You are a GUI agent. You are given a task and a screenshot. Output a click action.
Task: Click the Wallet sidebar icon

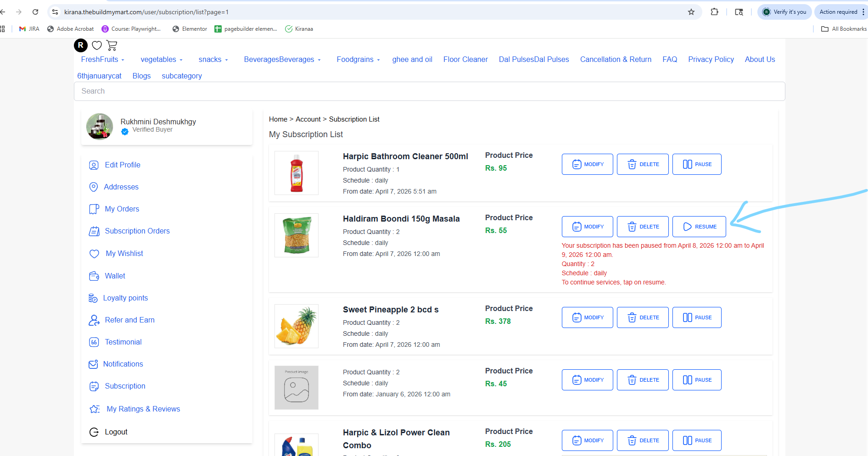click(x=94, y=276)
